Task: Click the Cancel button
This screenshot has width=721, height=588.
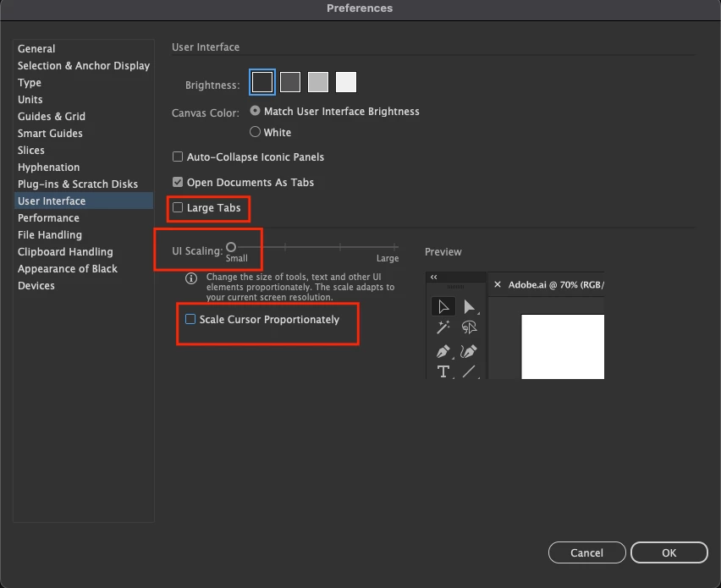Action: pyautogui.click(x=586, y=552)
